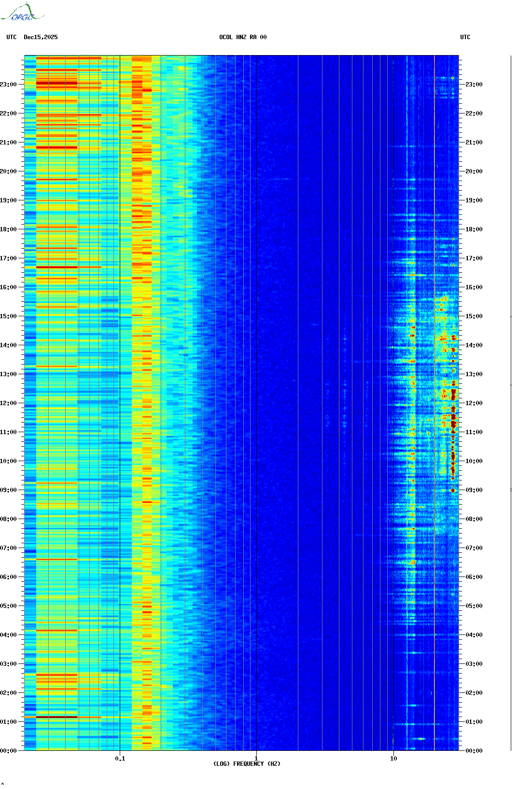Click the '10' frequency axis label

[x=393, y=759]
